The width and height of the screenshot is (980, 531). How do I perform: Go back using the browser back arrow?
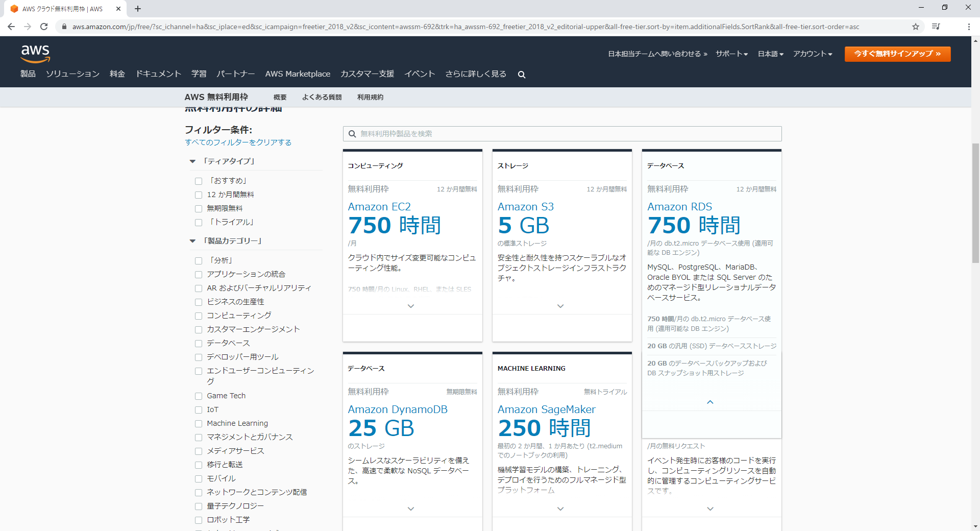(11, 27)
